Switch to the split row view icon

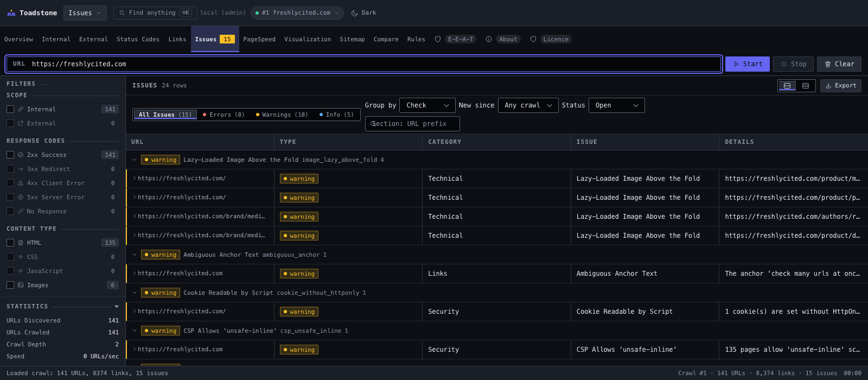pos(787,86)
